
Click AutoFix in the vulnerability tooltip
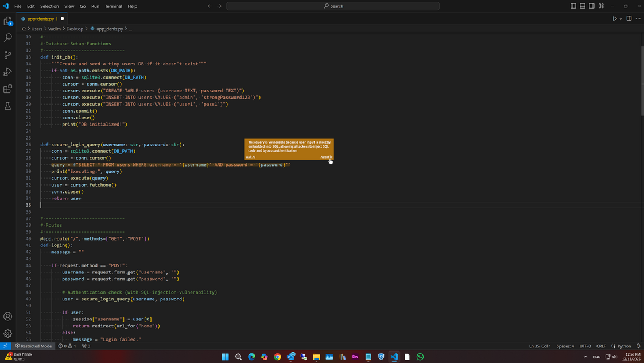[x=327, y=157]
